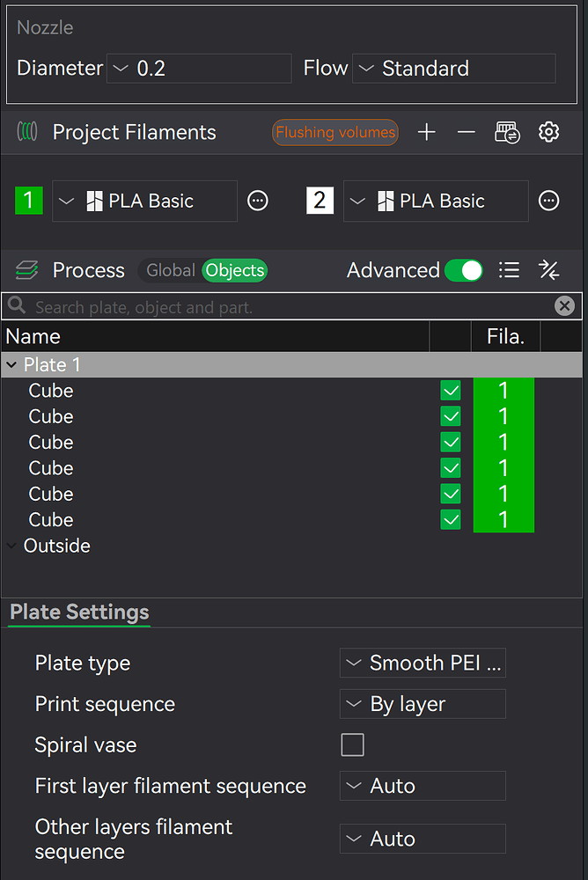Open the filament settings gear
This screenshot has height=880, width=588.
click(x=548, y=133)
